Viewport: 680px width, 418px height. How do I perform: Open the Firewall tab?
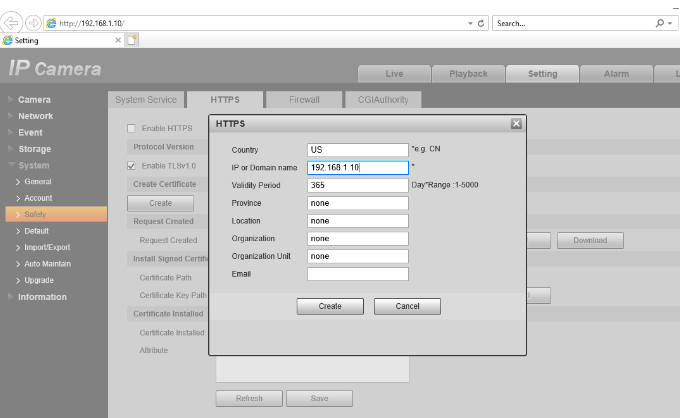304,100
